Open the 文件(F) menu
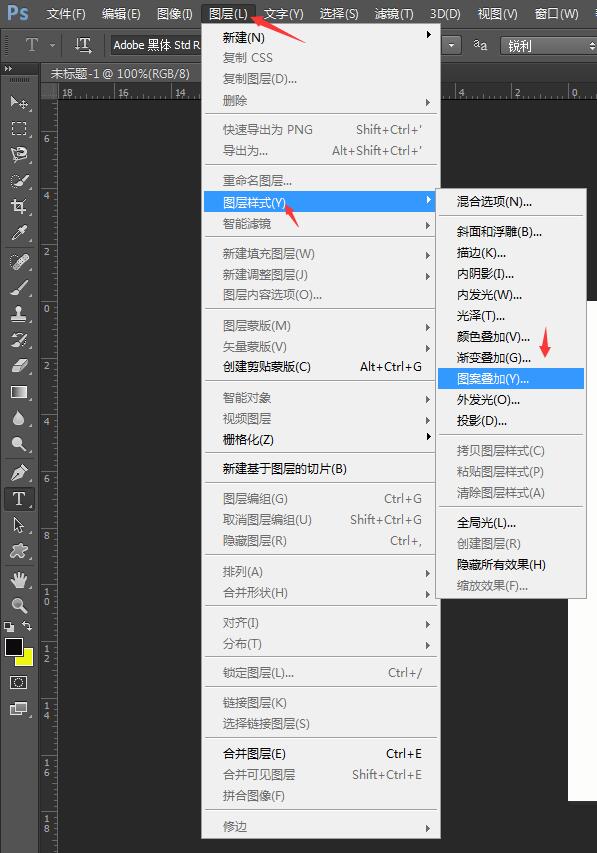The height and width of the screenshot is (853, 597). [66, 14]
